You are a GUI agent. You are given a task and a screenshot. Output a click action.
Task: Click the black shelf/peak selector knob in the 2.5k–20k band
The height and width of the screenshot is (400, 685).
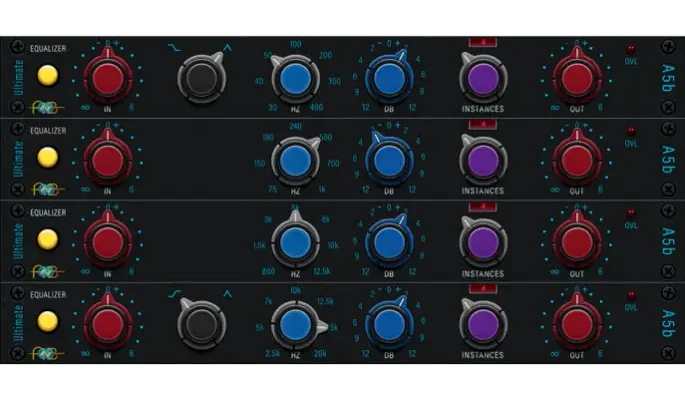pyautogui.click(x=203, y=325)
